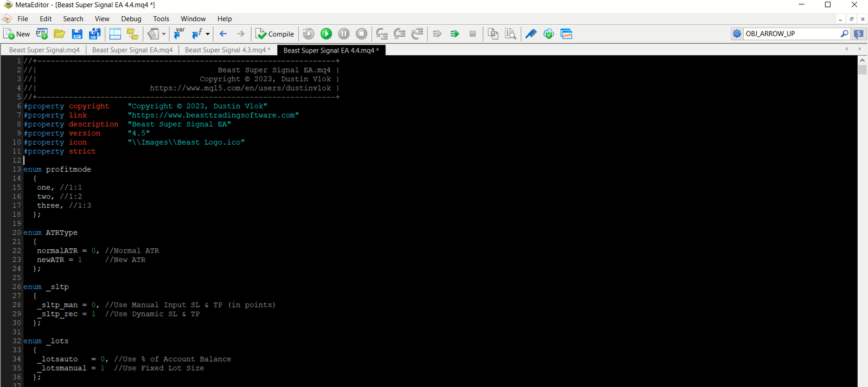
Task: Toggle the Toolbox folders icon
Action: click(132, 34)
